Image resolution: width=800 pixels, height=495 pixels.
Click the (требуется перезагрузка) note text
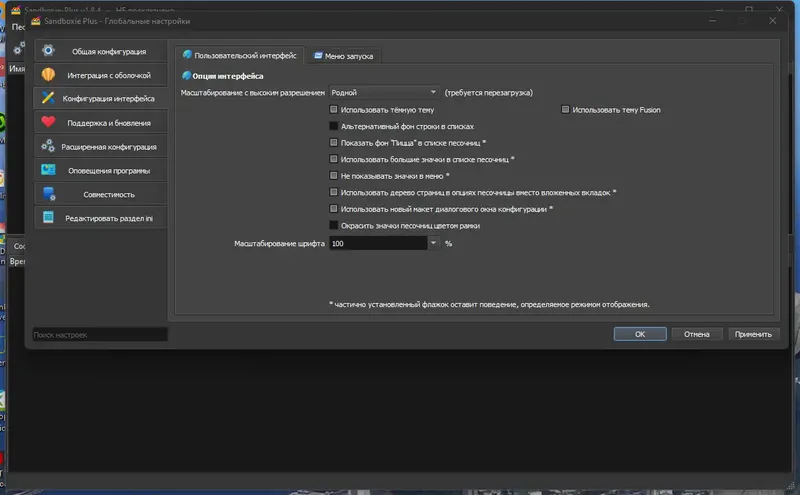point(488,92)
